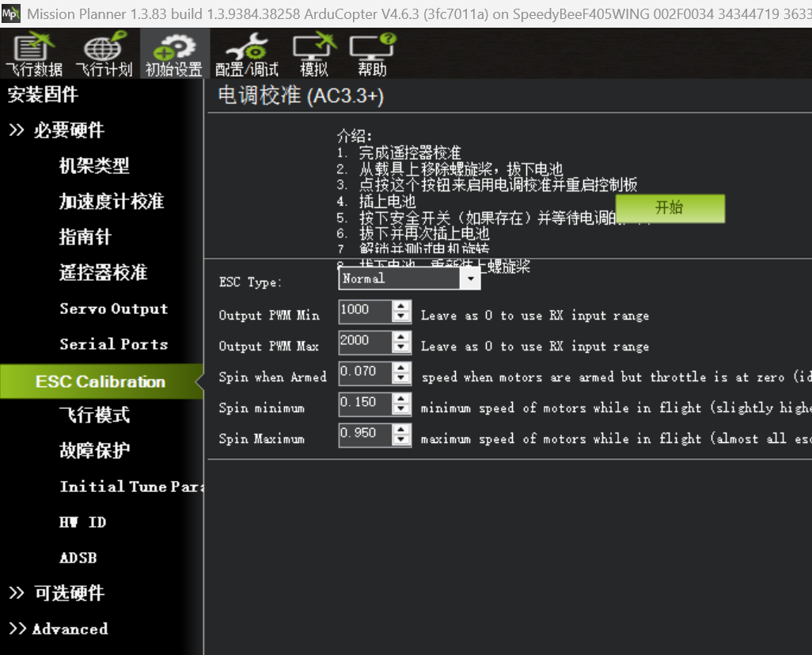Open the 飞行数据 flight data icon
This screenshot has width=812, height=655.
tap(34, 54)
